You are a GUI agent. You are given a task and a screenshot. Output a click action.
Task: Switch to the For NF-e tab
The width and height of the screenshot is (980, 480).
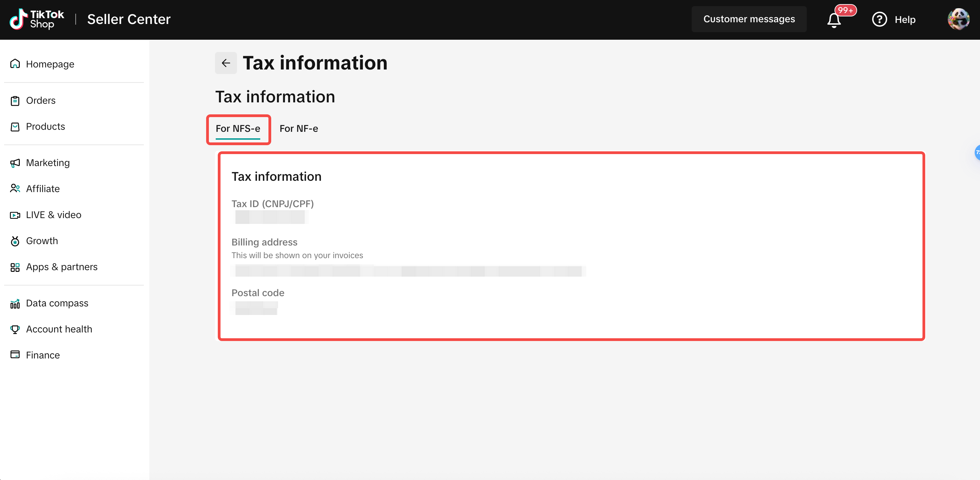point(299,128)
